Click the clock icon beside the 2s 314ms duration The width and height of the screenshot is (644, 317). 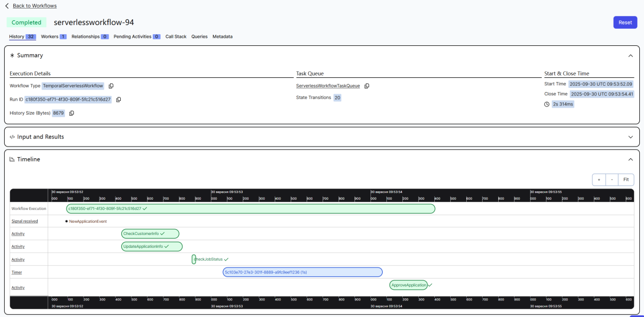pyautogui.click(x=547, y=104)
